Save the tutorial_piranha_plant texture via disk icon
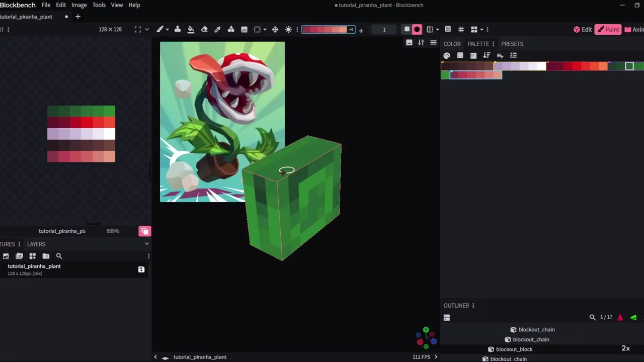 [141, 269]
